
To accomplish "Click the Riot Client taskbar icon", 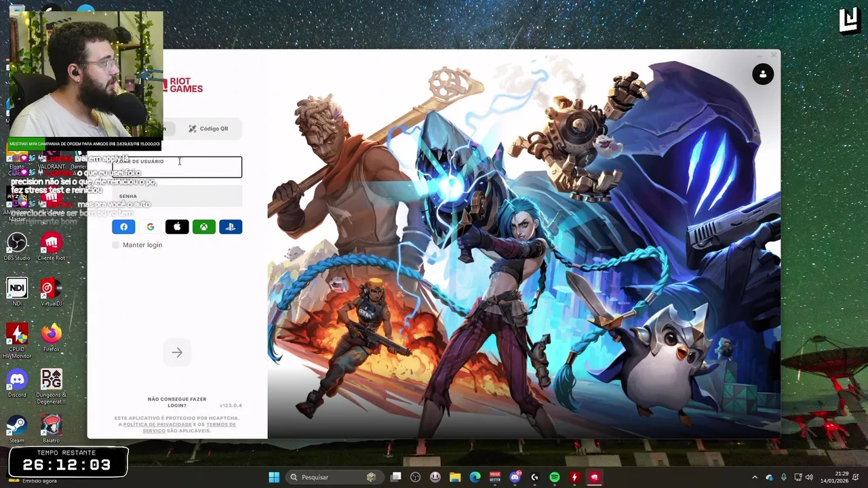I will pyautogui.click(x=594, y=477).
